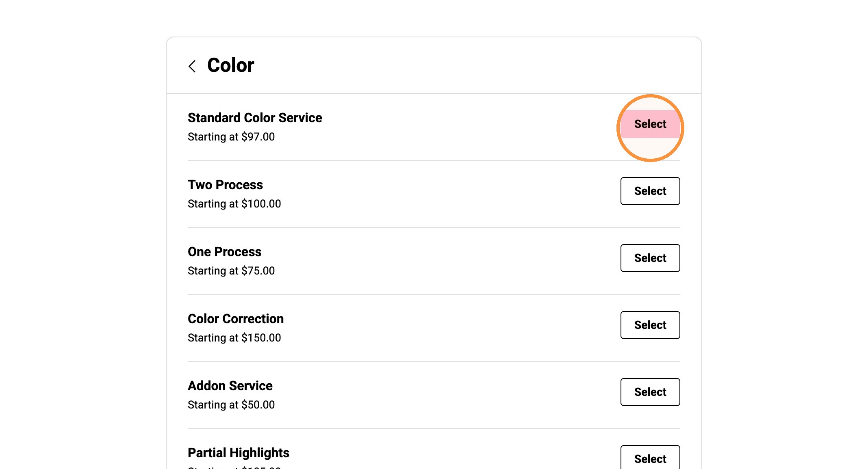Select the Color Correction service

pos(650,325)
